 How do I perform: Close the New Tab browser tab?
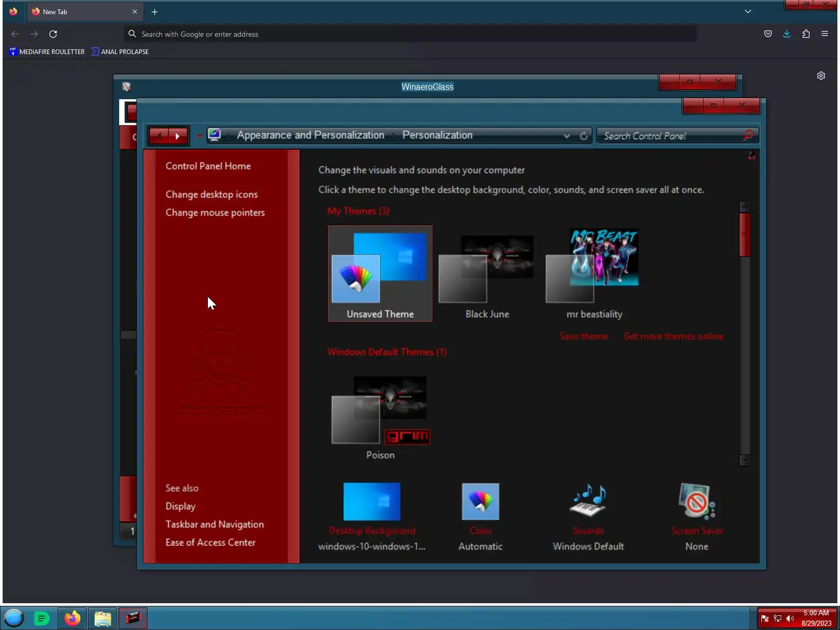(x=134, y=12)
